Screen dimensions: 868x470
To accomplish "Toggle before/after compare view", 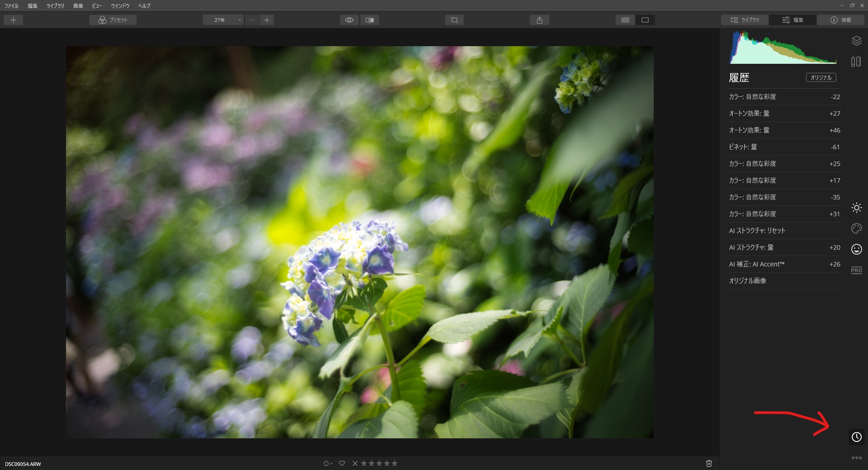I will pyautogui.click(x=370, y=20).
